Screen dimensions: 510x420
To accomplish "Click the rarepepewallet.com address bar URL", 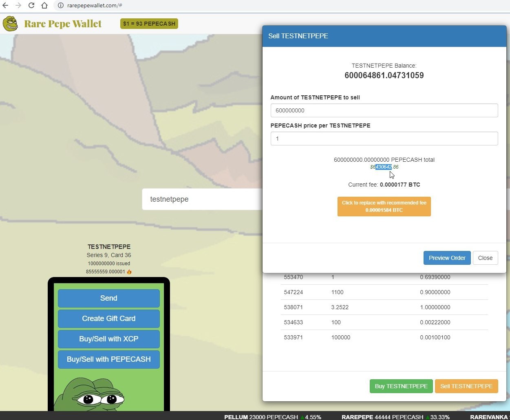I will click(x=95, y=6).
